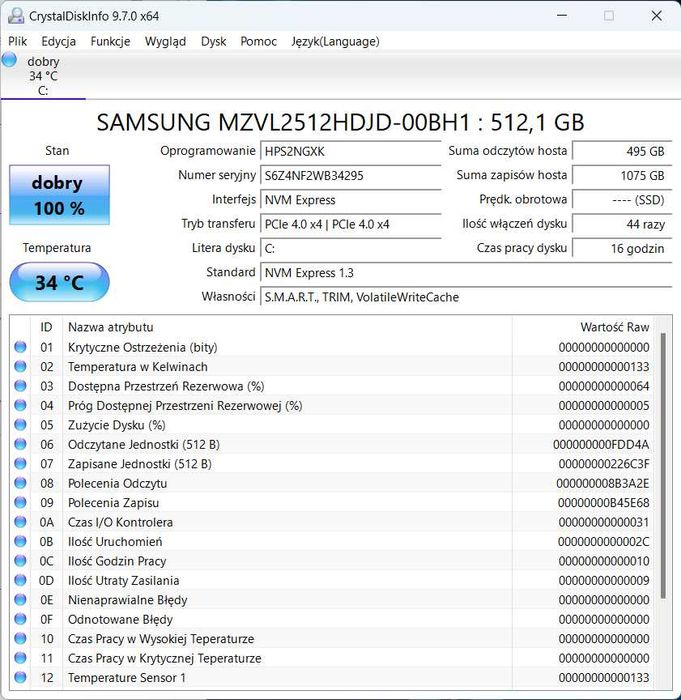Screen dimensions: 681x700
Task: Click the features field S.M.A.R.T., TRIM
Action: [466, 297]
